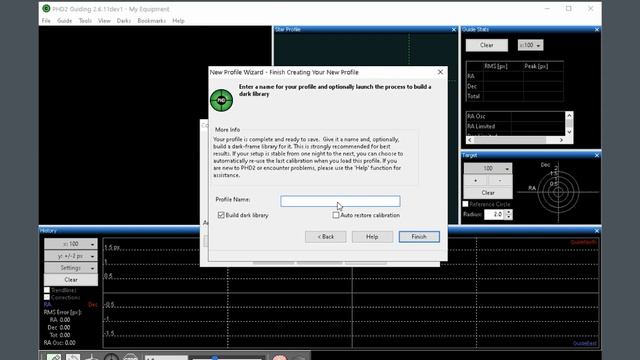
Task: Select the RA Osc row in Guide Stats
Action: tap(516, 116)
